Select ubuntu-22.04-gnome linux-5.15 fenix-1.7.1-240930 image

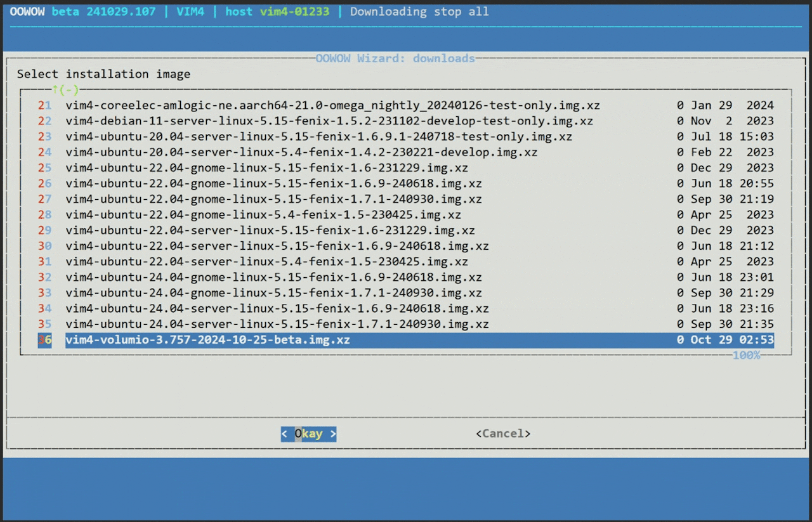pyautogui.click(x=406, y=199)
